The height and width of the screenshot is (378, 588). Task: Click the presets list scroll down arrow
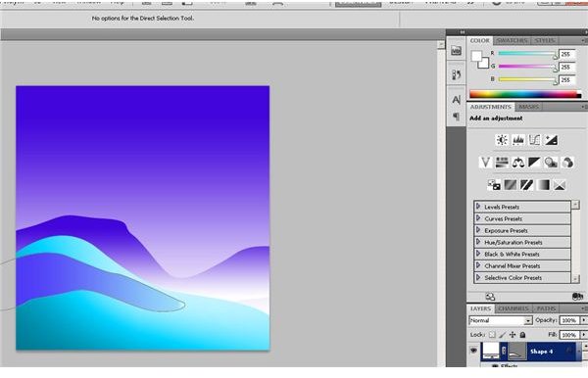[x=575, y=279]
